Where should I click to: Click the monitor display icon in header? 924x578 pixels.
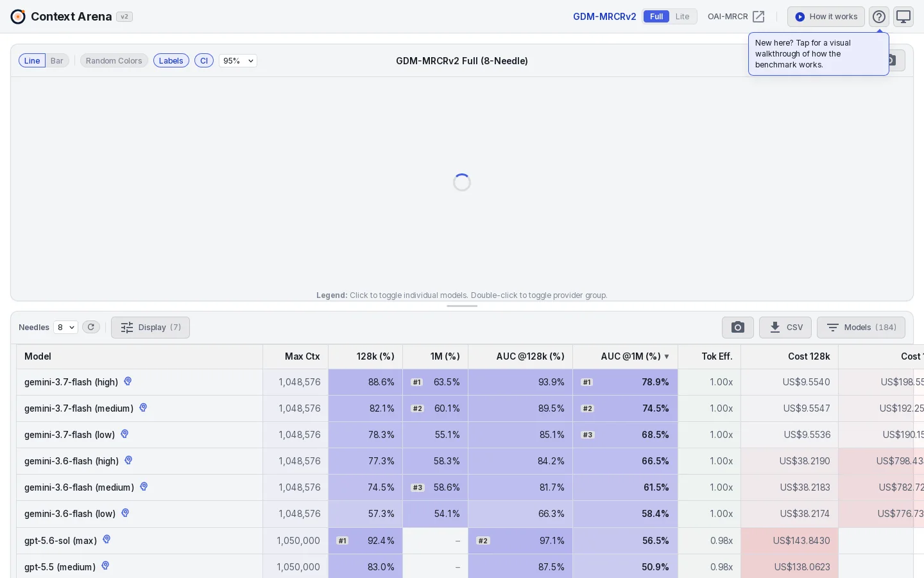pyautogui.click(x=903, y=17)
